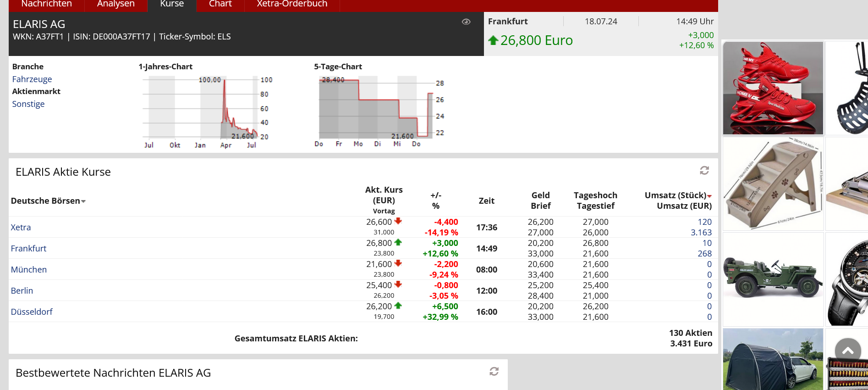
Task: Switch to the Xetra-Orderbuch tab
Action: pyautogui.click(x=292, y=4)
